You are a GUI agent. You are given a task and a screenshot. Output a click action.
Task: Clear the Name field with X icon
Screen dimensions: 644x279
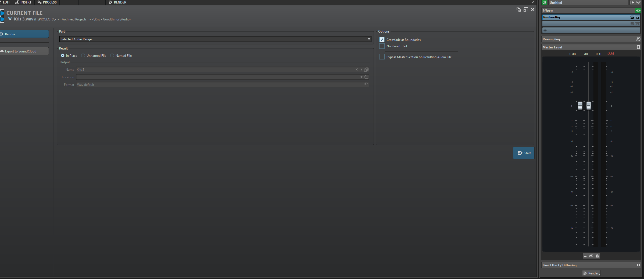point(357,69)
